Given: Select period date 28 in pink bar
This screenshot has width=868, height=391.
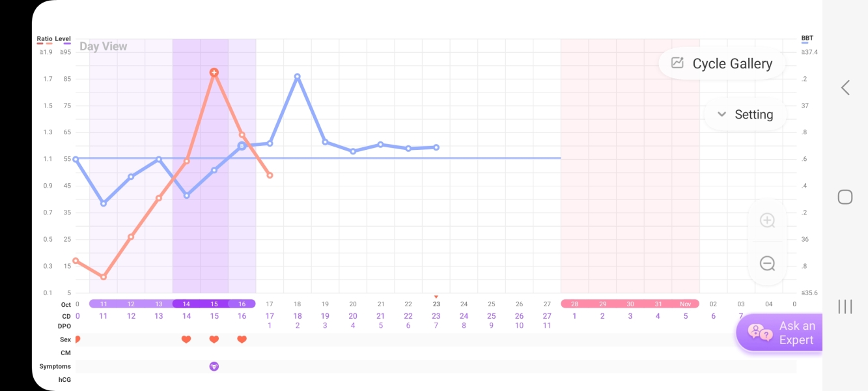Looking at the screenshot, I should point(574,304).
